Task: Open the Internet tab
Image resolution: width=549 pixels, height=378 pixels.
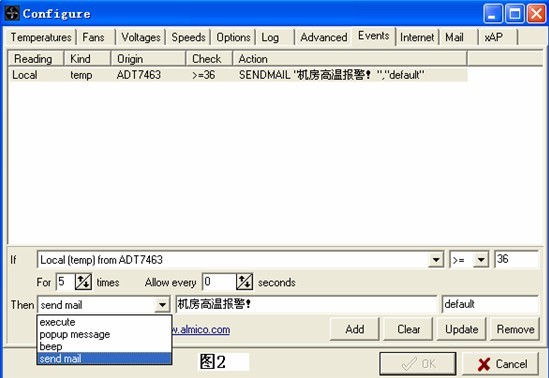Action: click(417, 37)
